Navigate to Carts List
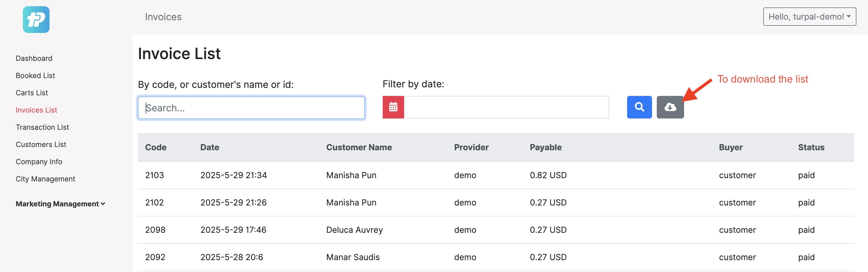 [32, 93]
